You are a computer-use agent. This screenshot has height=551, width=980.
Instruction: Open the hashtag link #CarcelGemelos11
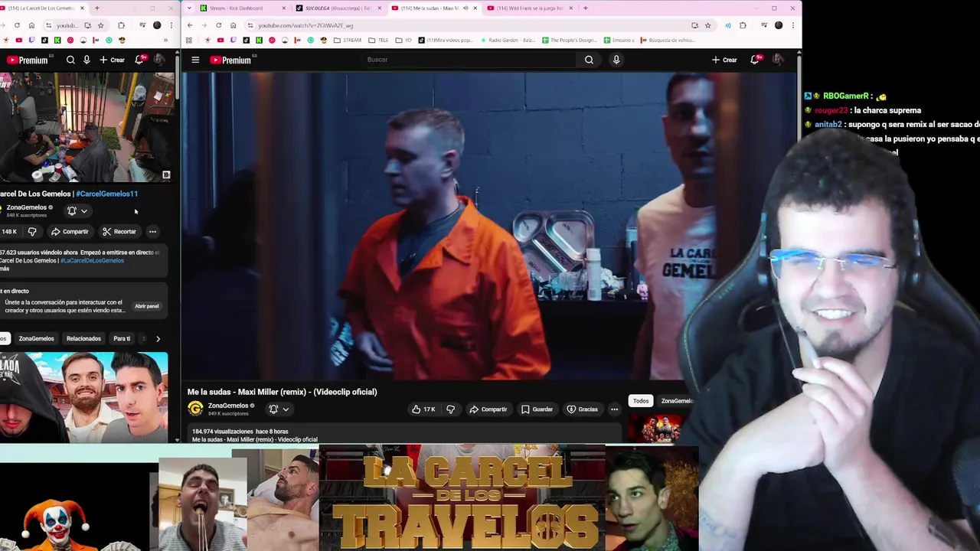[x=106, y=194]
